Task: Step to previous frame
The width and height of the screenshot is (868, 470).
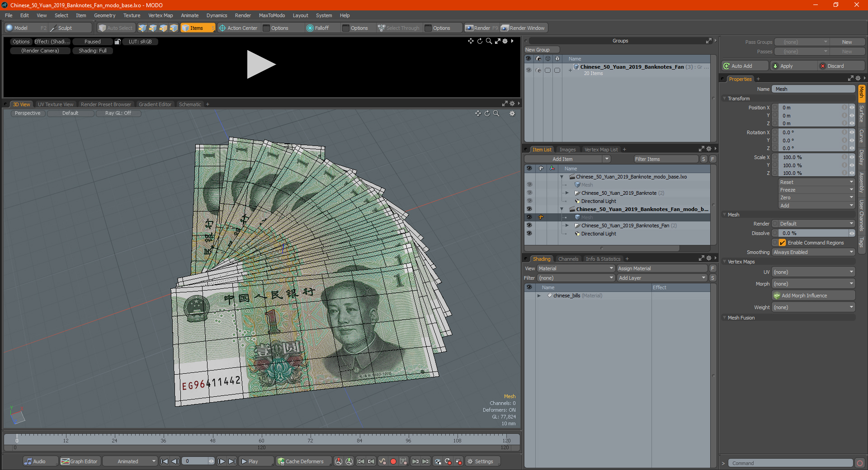Action: pyautogui.click(x=175, y=461)
